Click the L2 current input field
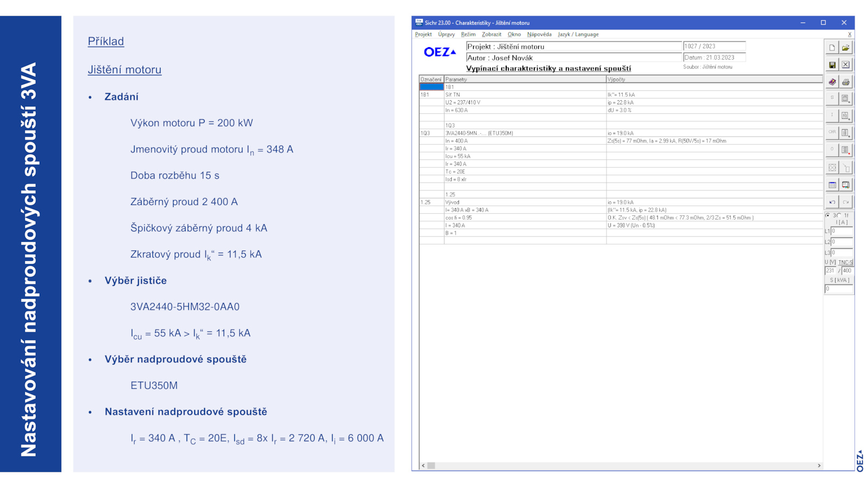Image resolution: width=868 pixels, height=488 pixels. click(x=842, y=242)
